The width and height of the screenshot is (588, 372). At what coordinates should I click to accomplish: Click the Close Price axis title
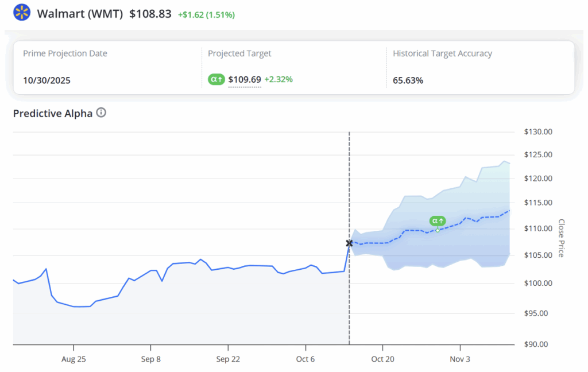[562, 238]
